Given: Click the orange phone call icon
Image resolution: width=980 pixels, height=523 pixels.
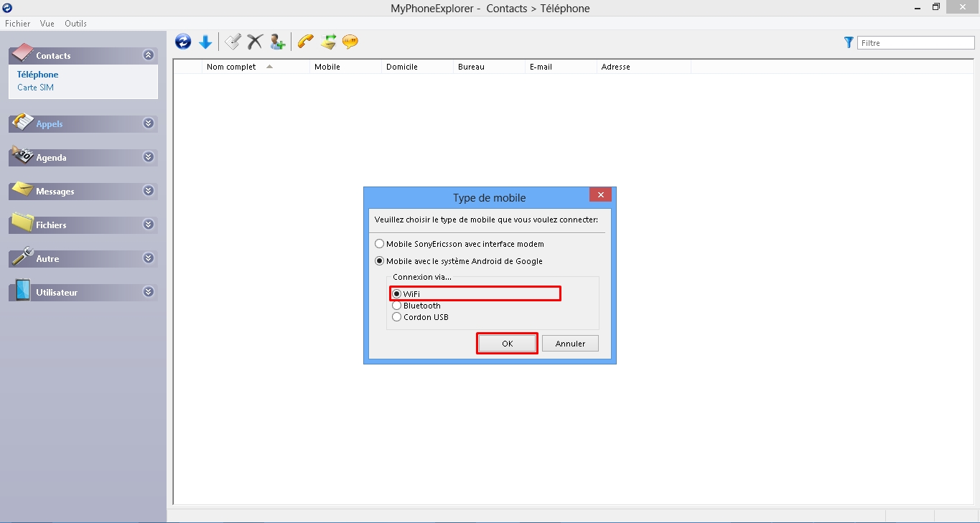Looking at the screenshot, I should pos(306,42).
